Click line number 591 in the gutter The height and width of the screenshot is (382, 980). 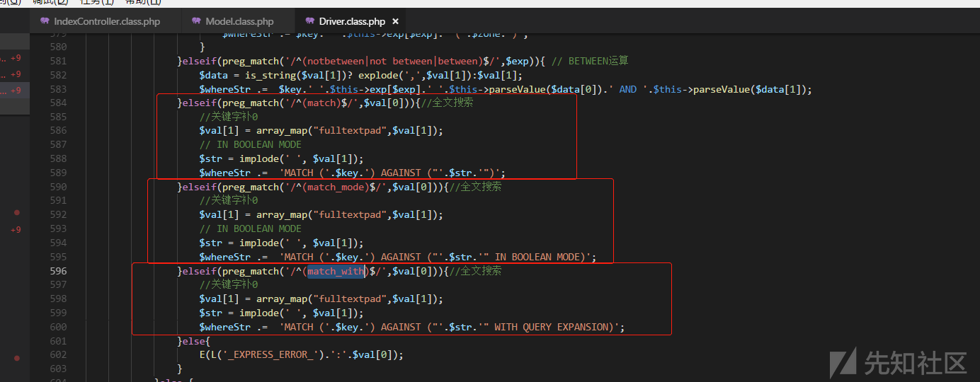pyautogui.click(x=58, y=201)
